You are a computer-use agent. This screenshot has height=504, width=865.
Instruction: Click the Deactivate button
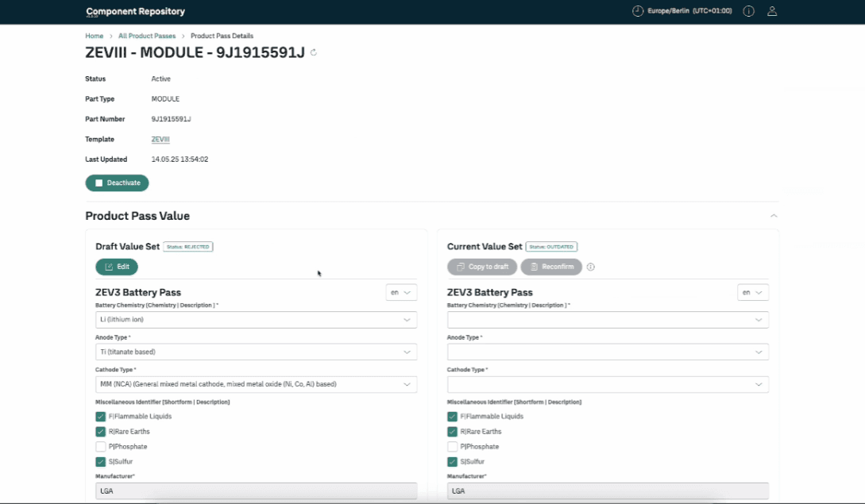point(117,183)
